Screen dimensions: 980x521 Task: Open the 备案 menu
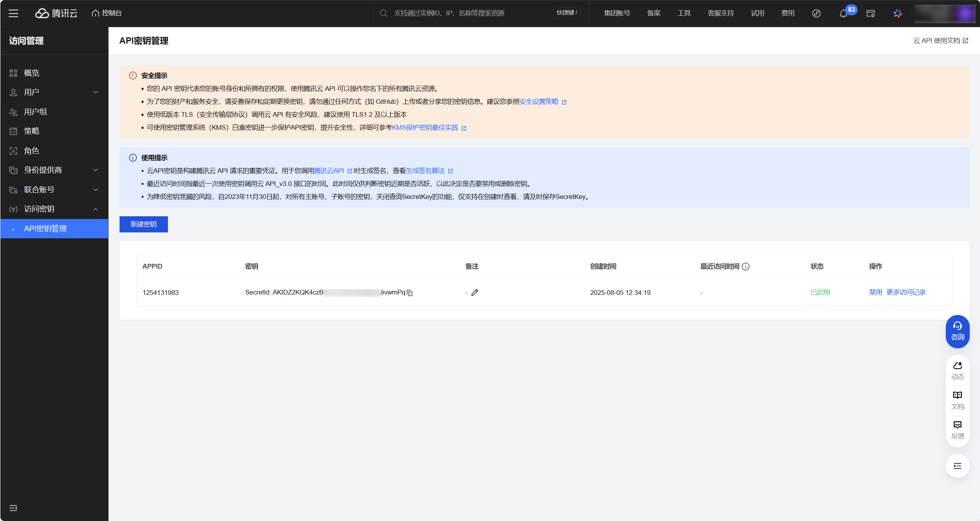coord(654,13)
